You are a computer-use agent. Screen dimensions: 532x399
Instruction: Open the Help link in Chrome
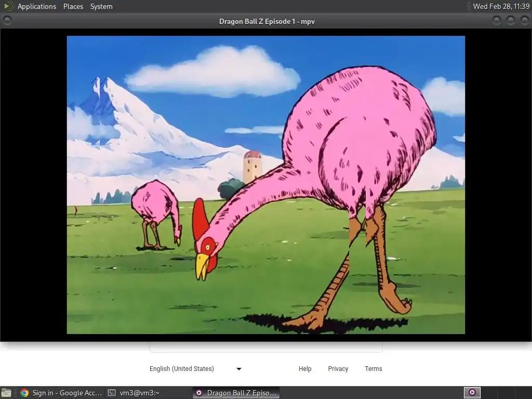[x=304, y=369]
